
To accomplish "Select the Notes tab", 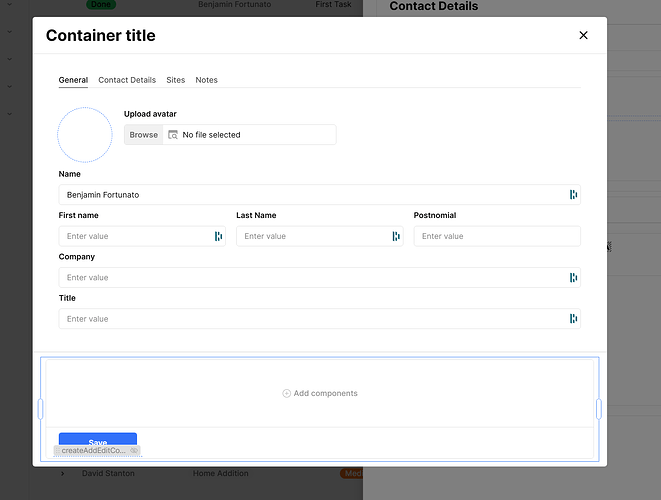I will 206,80.
